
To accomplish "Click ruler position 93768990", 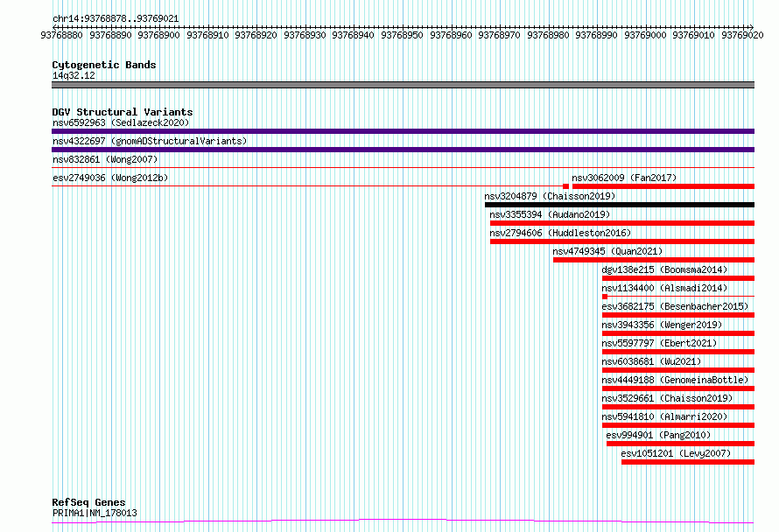I will pyautogui.click(x=596, y=35).
